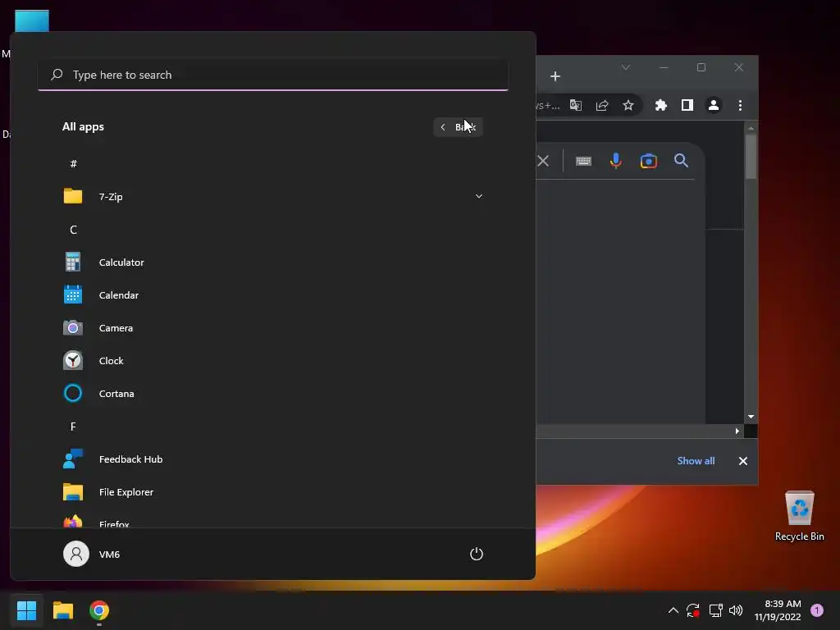
Task: Show hidden system tray icons
Action: point(673,610)
